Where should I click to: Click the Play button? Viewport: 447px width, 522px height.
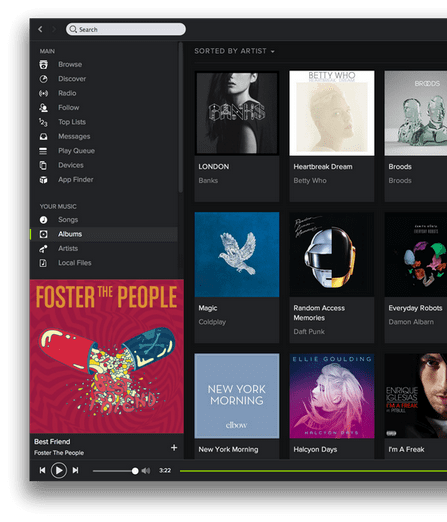point(59,470)
